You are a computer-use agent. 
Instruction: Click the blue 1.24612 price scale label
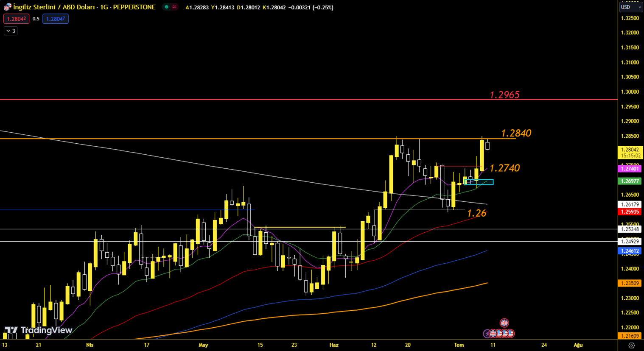[630, 251]
